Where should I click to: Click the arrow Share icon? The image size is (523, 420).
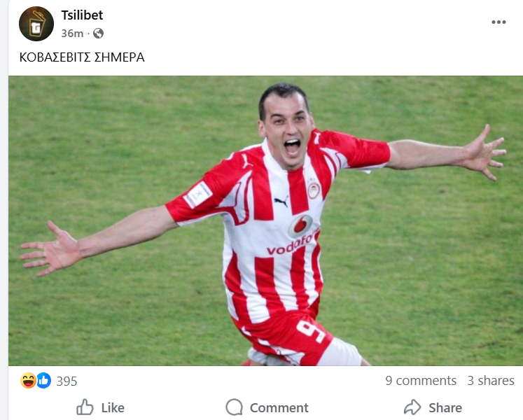(x=413, y=407)
